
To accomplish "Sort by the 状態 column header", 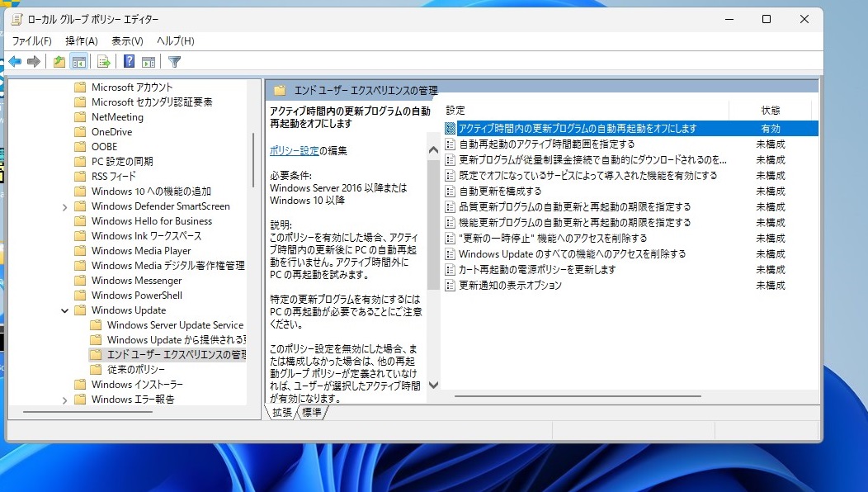I will pos(770,110).
